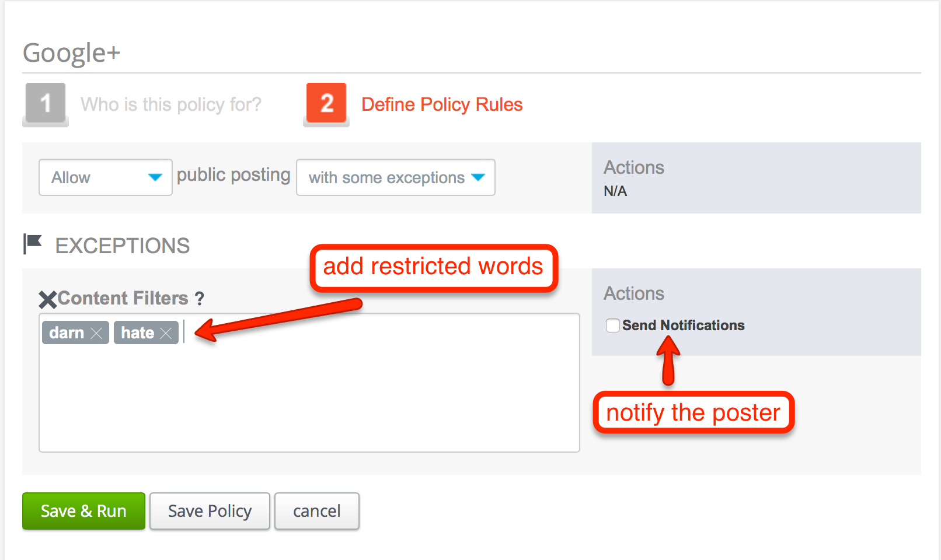The image size is (941, 560).
Task: Select the 'darn' word tag
Action: point(67,333)
